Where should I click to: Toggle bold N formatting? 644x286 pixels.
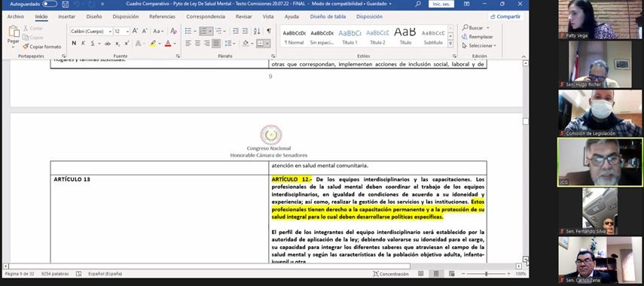[74, 43]
